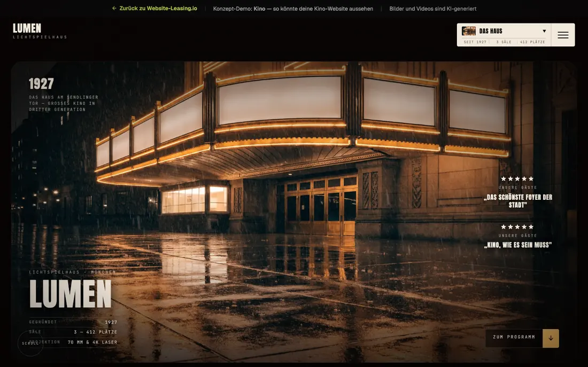This screenshot has width=588, height=367.
Task: Click the quote "Kino, wie es sein muss"
Action: point(518,245)
